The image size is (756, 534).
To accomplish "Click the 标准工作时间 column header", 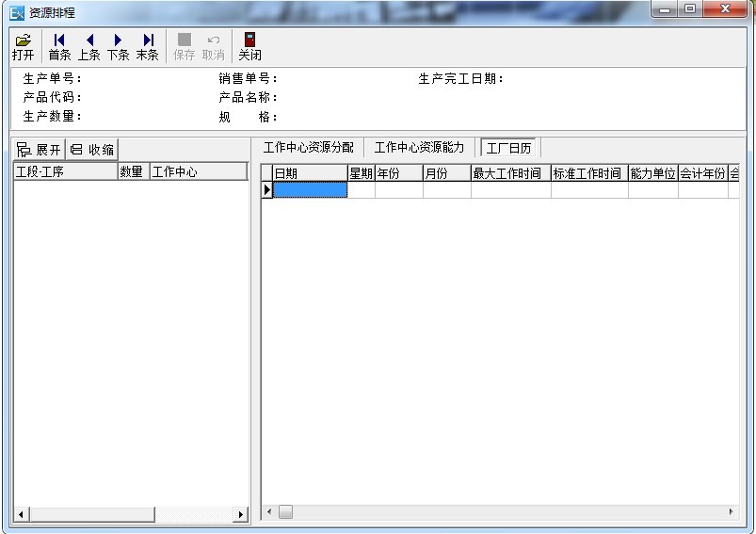I will click(589, 173).
